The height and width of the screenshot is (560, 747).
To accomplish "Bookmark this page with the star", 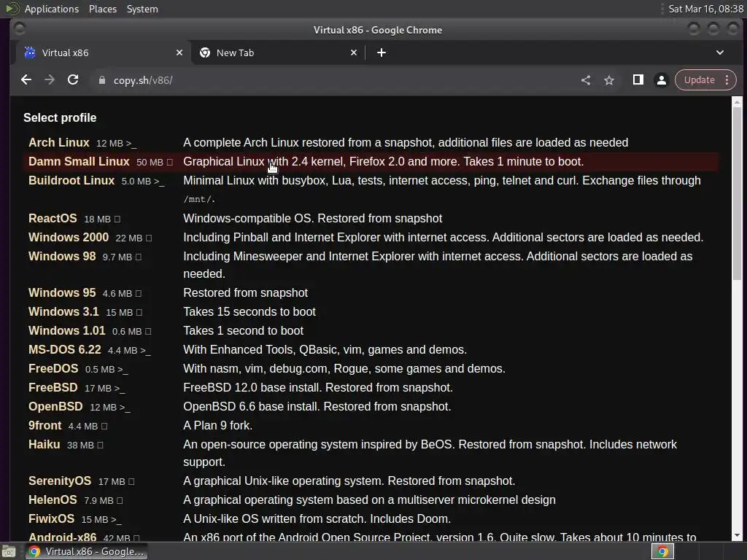I will tap(609, 80).
